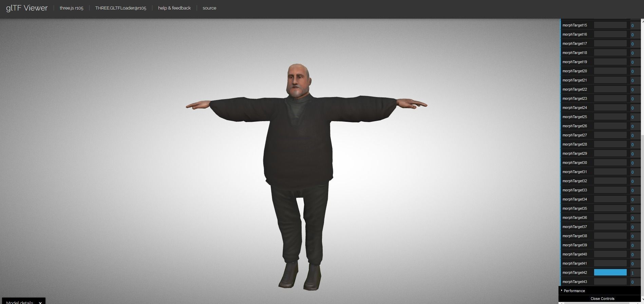Image resolution: width=644 pixels, height=304 pixels.
Task: Click the morphTarget37 label
Action: tap(574, 227)
